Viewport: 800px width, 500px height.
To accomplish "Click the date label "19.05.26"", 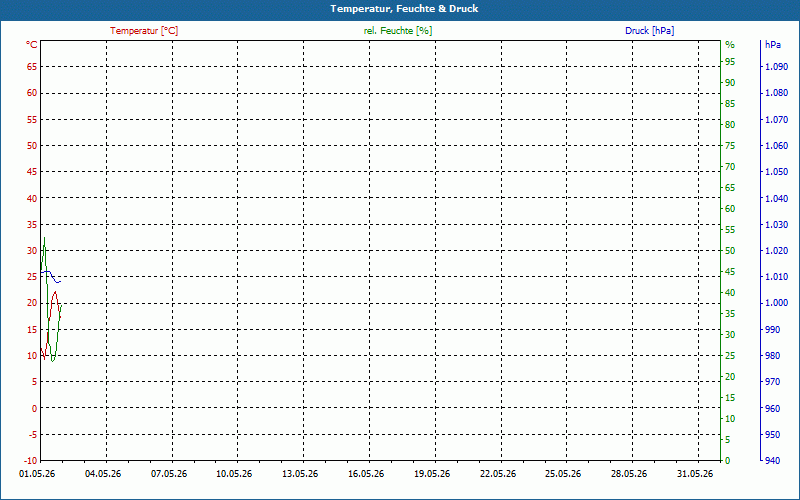I will 432,474.
